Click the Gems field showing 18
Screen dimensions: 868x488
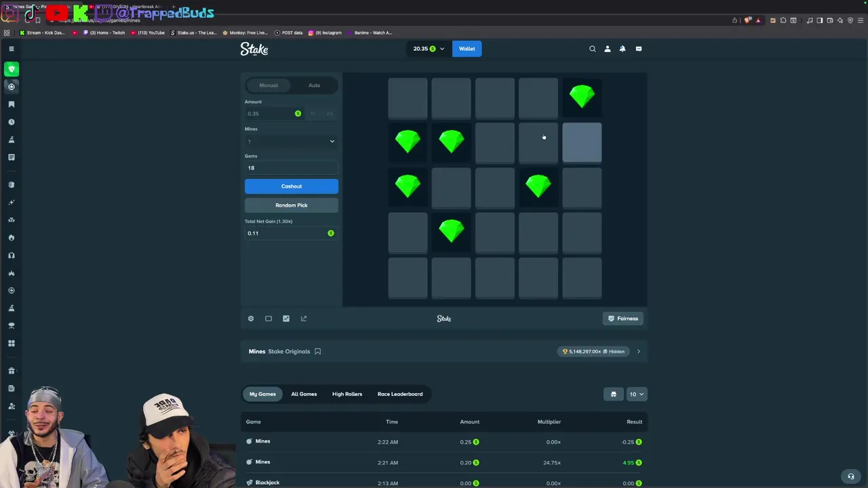[x=291, y=168]
